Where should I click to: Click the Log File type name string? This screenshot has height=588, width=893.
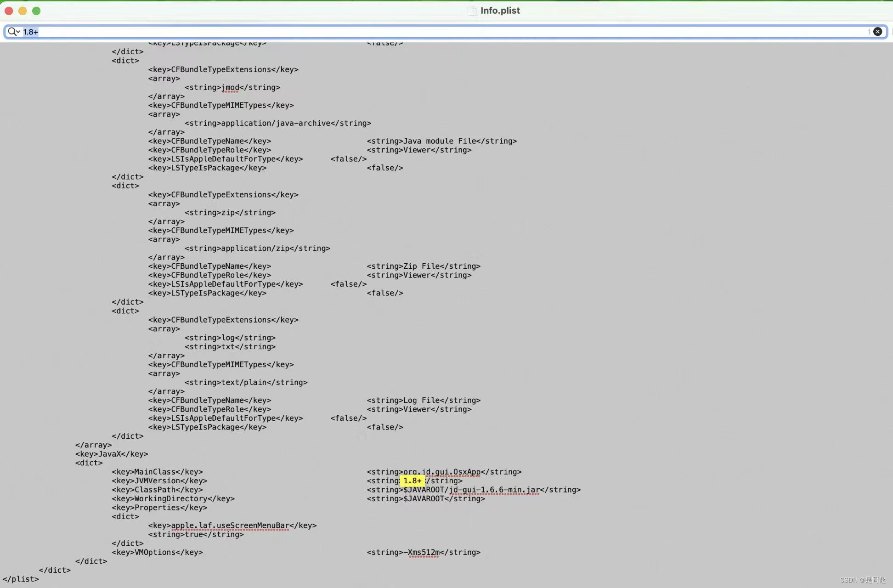[424, 400]
